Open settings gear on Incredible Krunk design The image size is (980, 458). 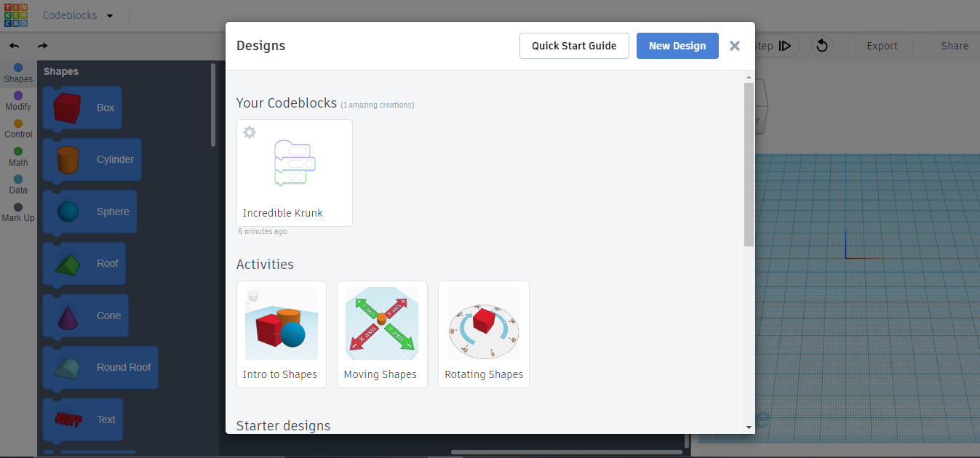coord(250,132)
